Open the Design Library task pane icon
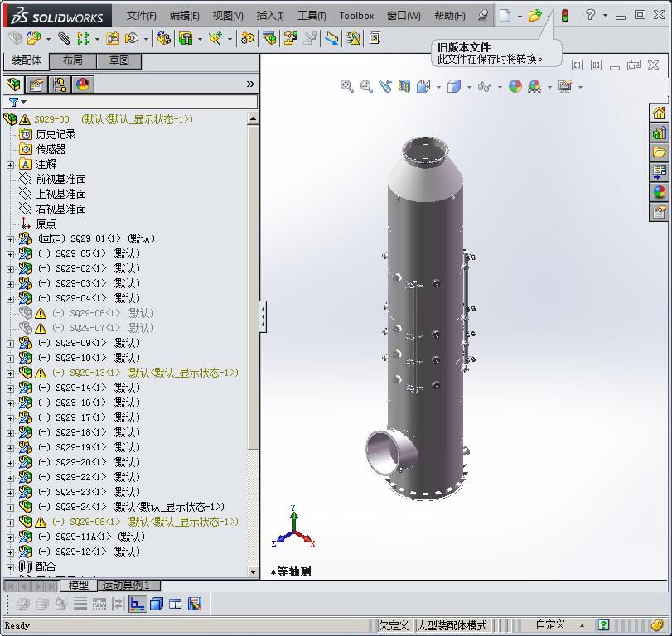 pyautogui.click(x=659, y=133)
